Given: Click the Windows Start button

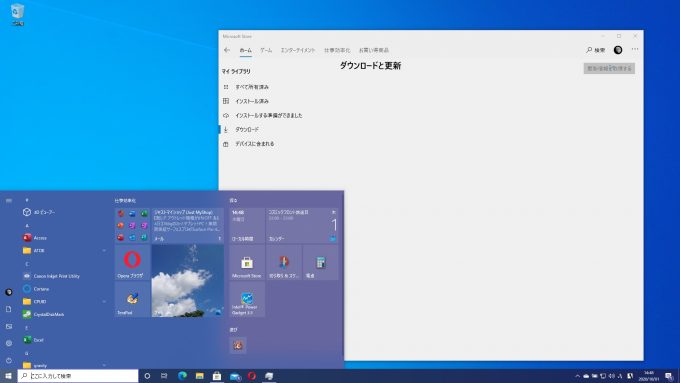Looking at the screenshot, I should click(x=8, y=376).
